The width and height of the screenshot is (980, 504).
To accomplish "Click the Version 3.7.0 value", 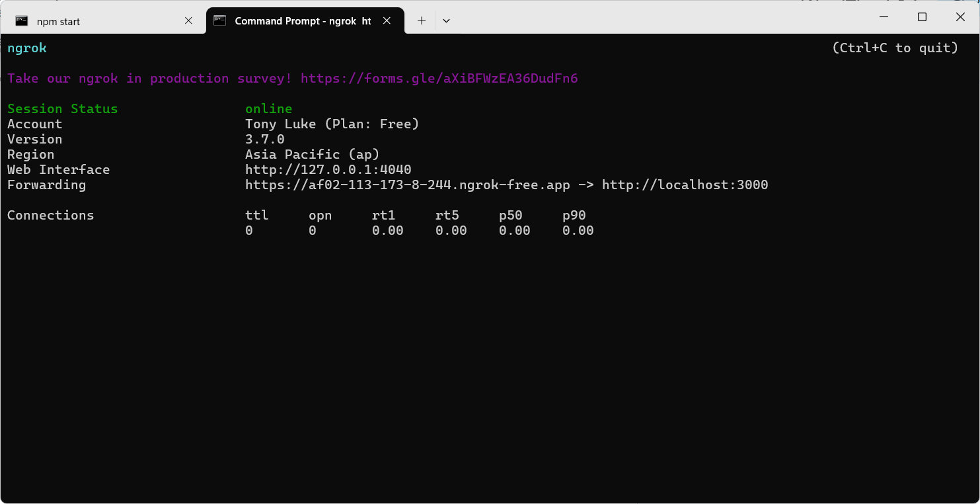I will click(x=265, y=140).
